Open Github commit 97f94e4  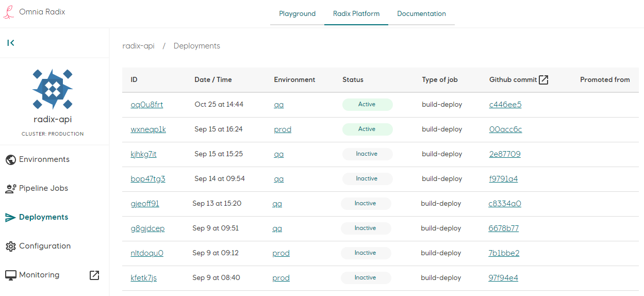coord(503,278)
